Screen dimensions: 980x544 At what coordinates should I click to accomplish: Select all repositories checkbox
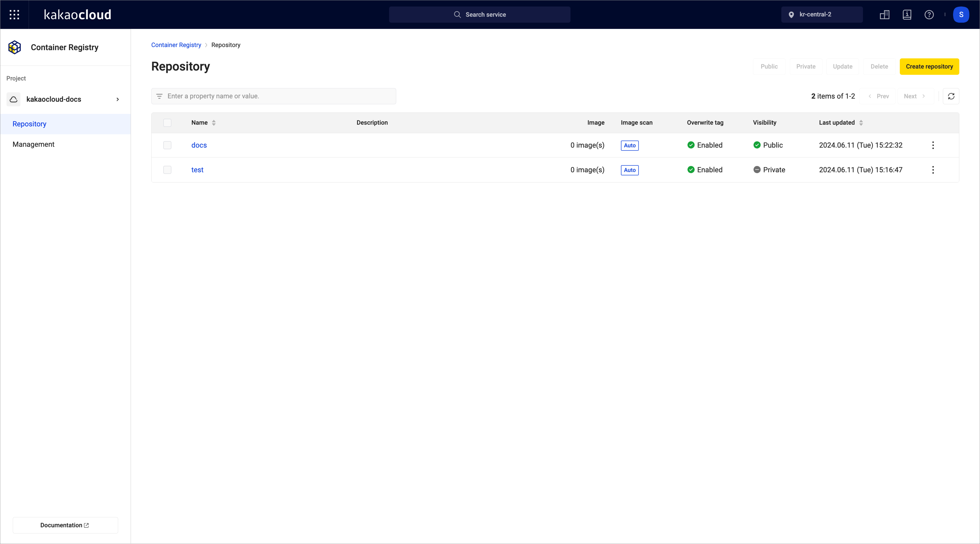click(x=167, y=123)
